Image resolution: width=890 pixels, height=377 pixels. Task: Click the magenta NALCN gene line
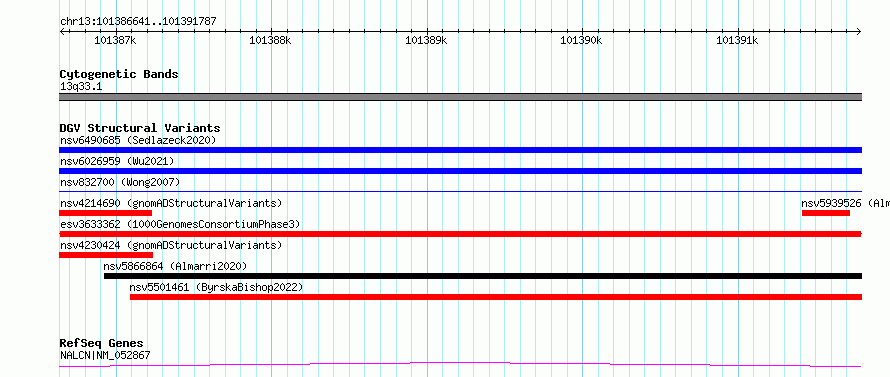[x=460, y=364]
